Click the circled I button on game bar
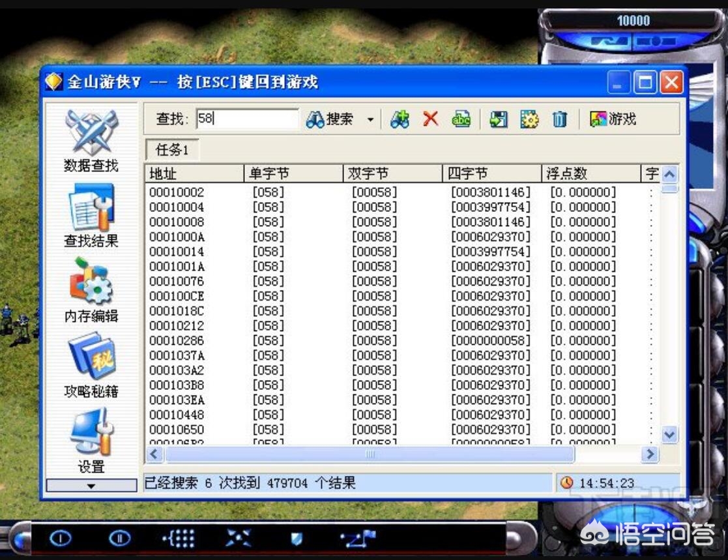This screenshot has width=728, height=560. click(x=61, y=538)
